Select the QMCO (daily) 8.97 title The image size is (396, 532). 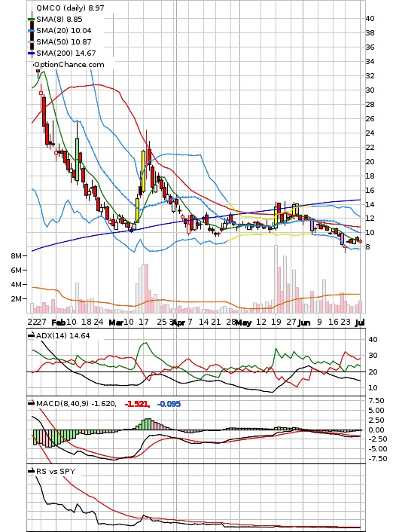tap(70, 8)
